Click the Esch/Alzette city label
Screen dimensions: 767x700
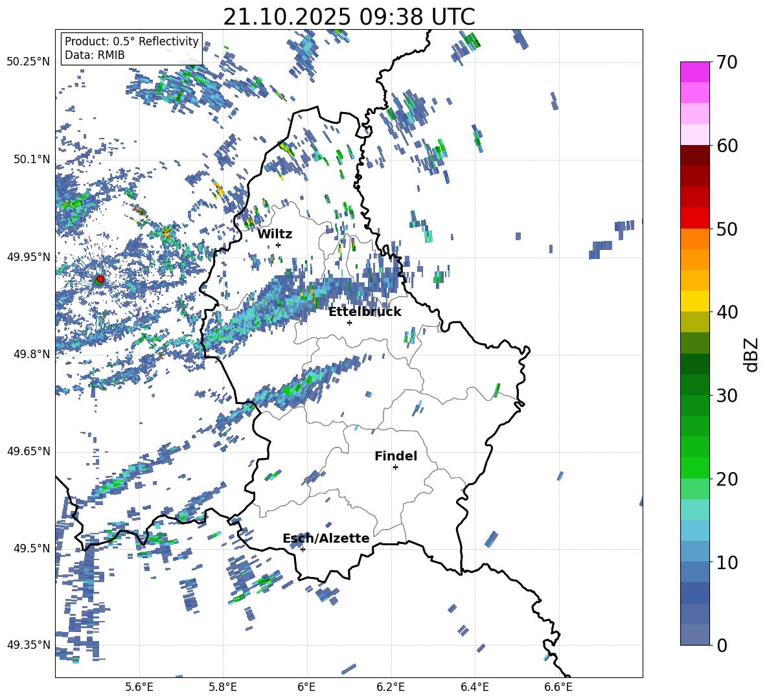point(326,539)
